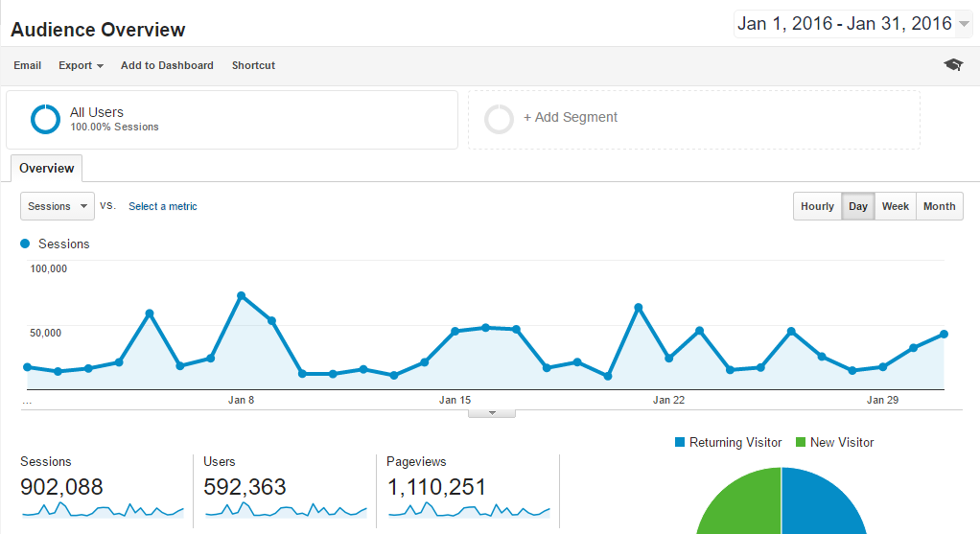Click the Pageviews sparkline under 1,110,251
This screenshot has width=980, height=534.
pyautogui.click(x=469, y=510)
